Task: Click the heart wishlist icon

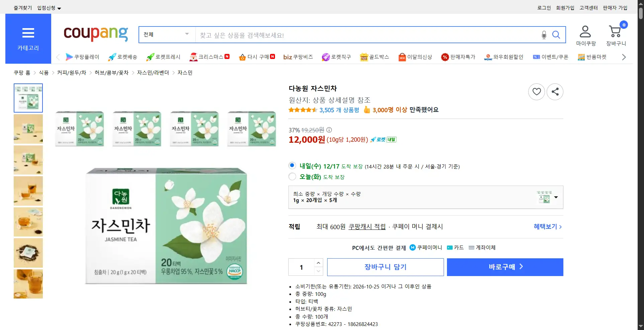Action: [536, 91]
